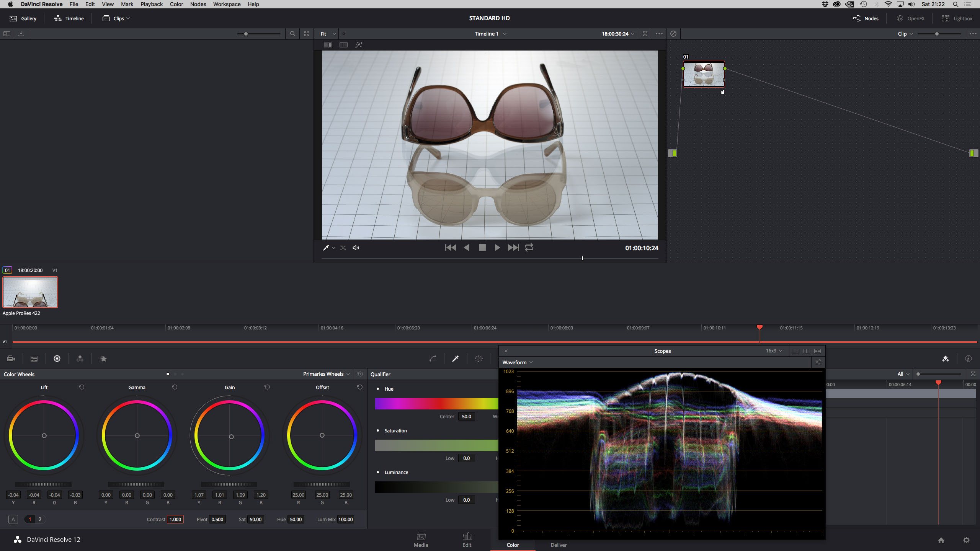Image resolution: width=980 pixels, height=551 pixels.
Task: Click the bypass grades icon above nodes
Action: (673, 34)
